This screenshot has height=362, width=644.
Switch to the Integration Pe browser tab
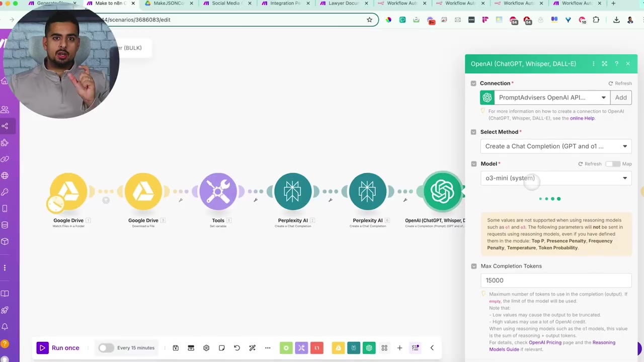pos(285,4)
